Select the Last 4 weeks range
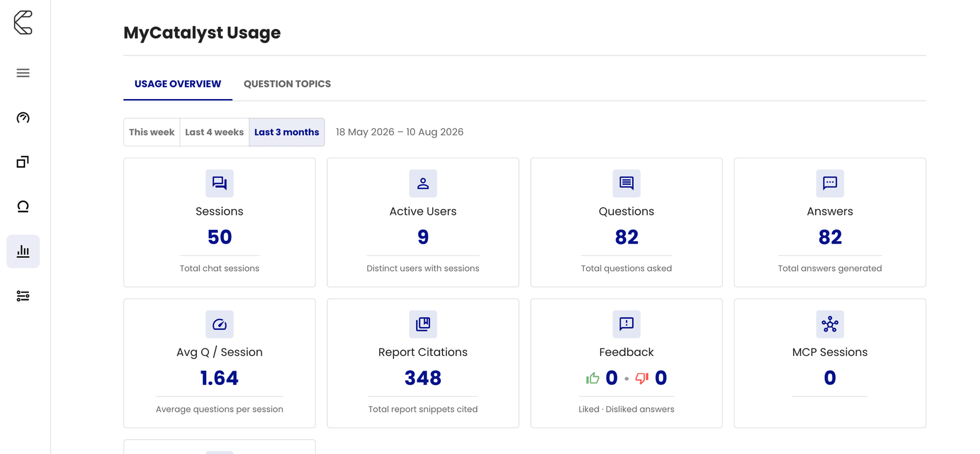The height and width of the screenshot is (454, 980). click(214, 132)
